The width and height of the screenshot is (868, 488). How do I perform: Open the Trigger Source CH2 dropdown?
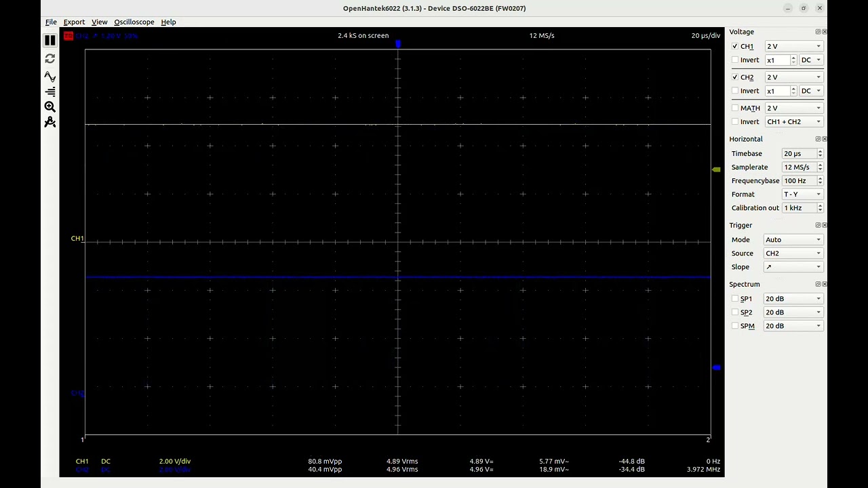click(793, 253)
